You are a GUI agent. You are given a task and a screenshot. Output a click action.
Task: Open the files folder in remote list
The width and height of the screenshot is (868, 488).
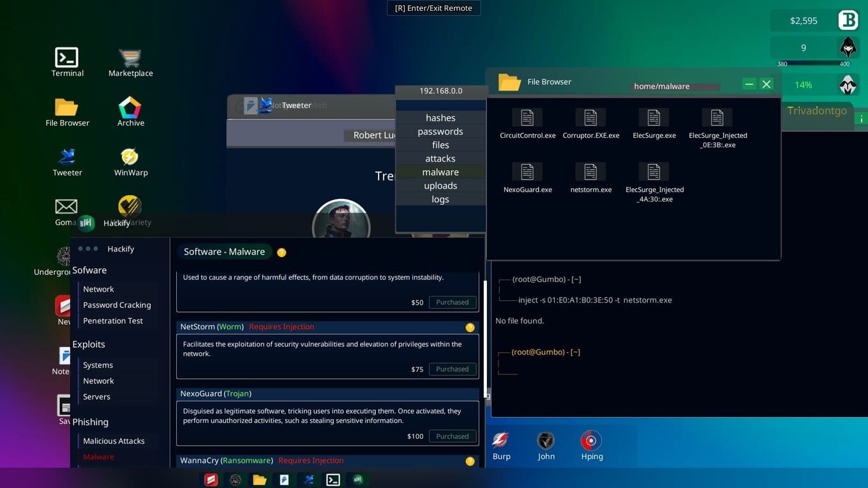click(440, 145)
